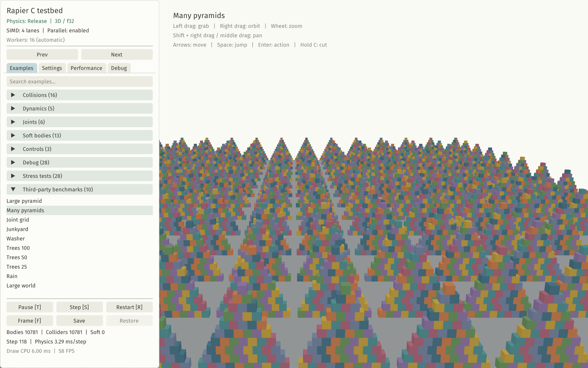Viewport: 588px width, 368px height.
Task: Click the Search examples field
Action: pyautogui.click(x=79, y=82)
